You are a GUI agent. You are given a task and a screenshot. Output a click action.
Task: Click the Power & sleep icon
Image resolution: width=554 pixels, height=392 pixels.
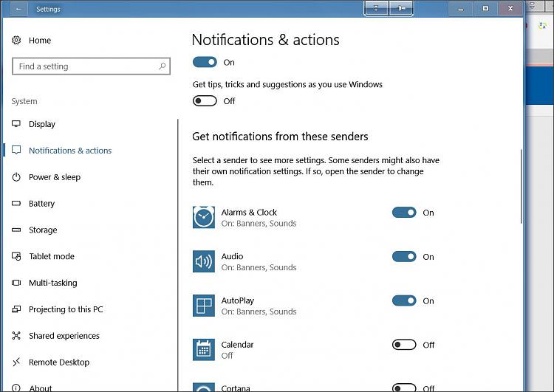16,177
